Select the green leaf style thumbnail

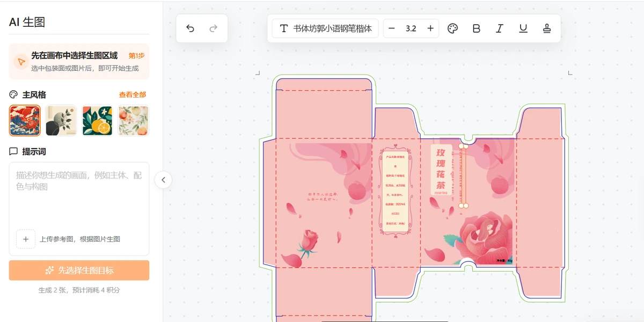[x=61, y=120]
